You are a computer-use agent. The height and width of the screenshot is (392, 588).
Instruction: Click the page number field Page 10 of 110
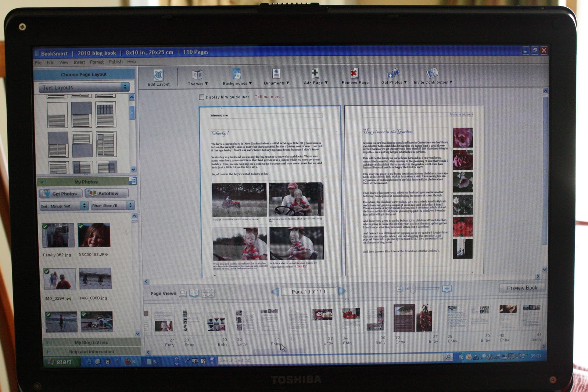click(x=308, y=291)
